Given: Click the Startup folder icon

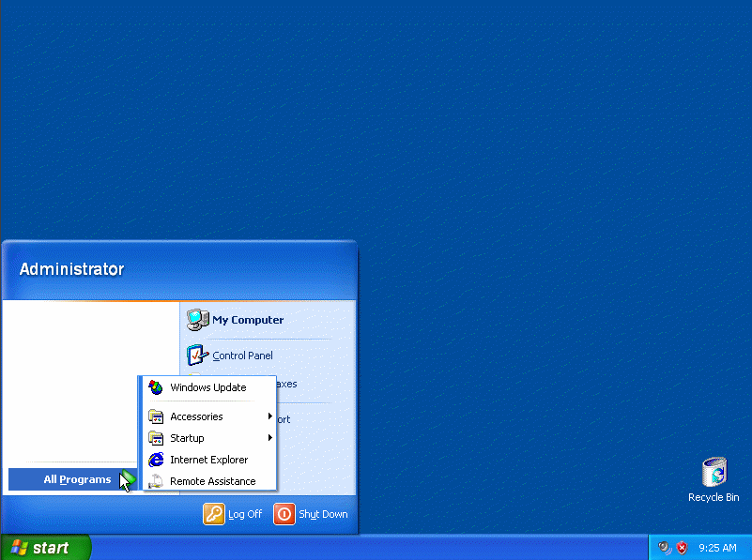Looking at the screenshot, I should point(156,438).
